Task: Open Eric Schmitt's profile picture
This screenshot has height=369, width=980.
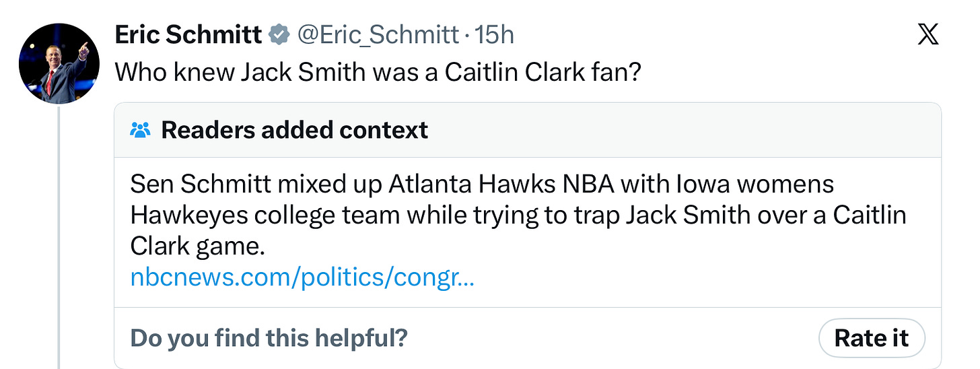Action: tap(59, 65)
